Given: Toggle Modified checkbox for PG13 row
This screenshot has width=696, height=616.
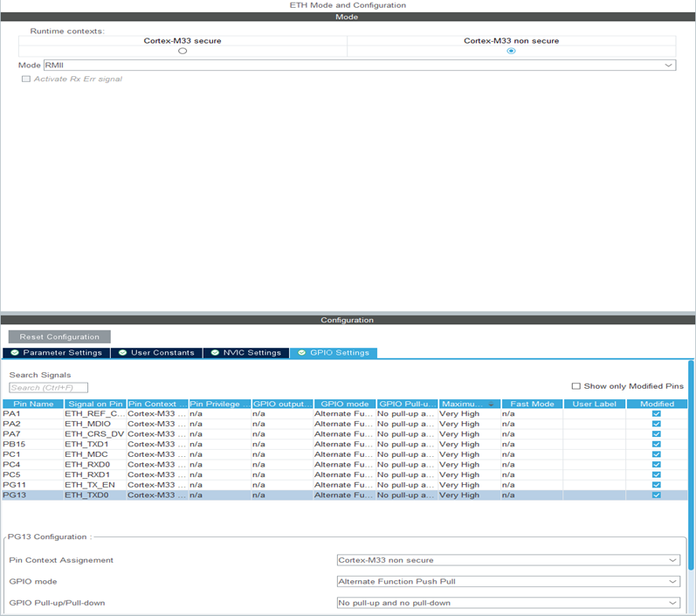Looking at the screenshot, I should point(657,495).
